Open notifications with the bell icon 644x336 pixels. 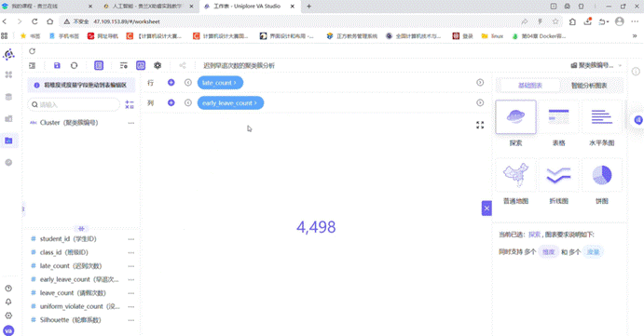point(8,302)
